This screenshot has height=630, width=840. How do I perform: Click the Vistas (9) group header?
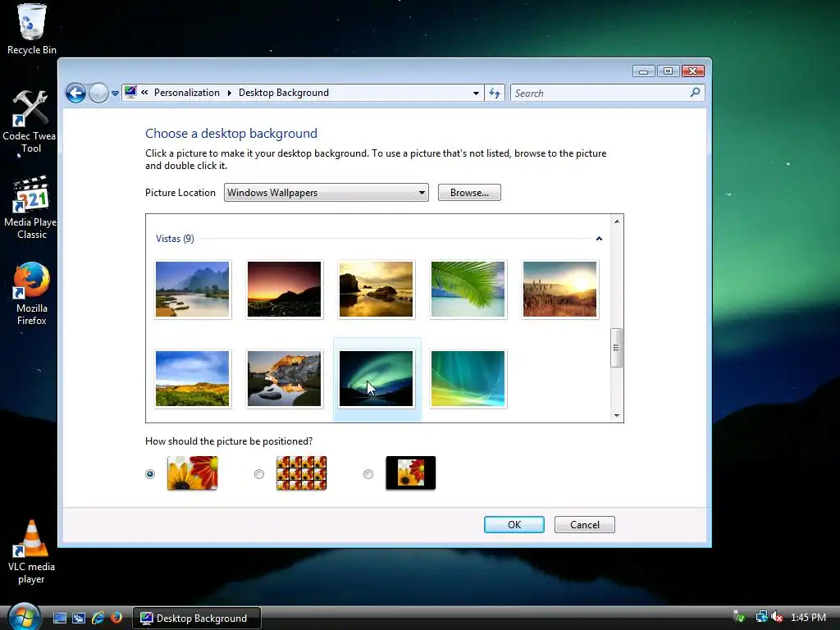pyautogui.click(x=175, y=239)
